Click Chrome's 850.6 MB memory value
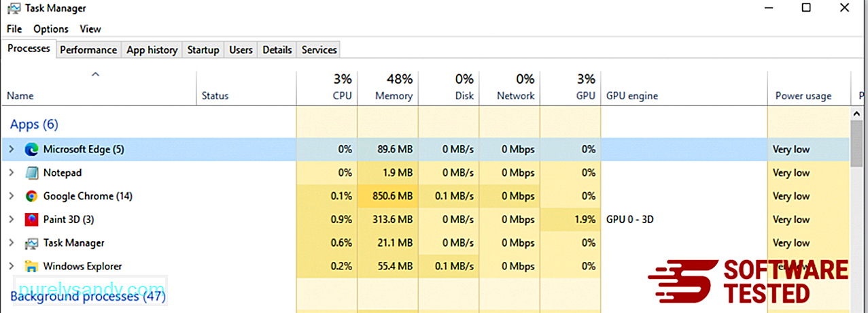Viewport: 868px width, 313px height. point(393,196)
